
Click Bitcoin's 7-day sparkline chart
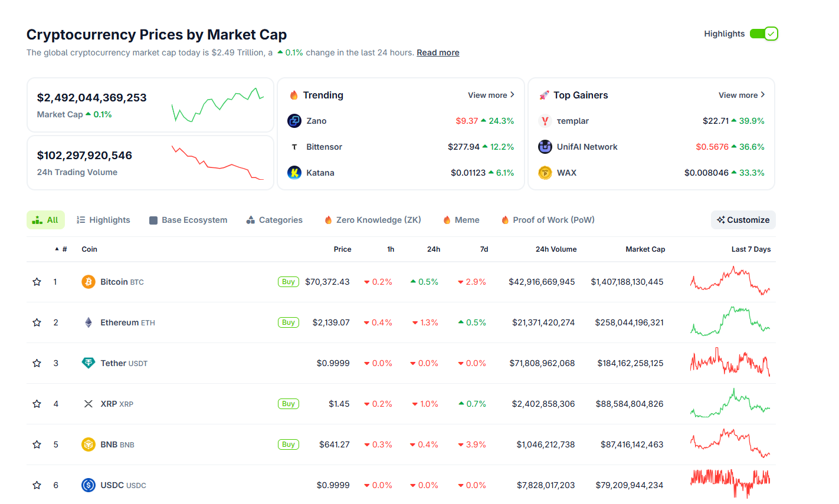730,282
